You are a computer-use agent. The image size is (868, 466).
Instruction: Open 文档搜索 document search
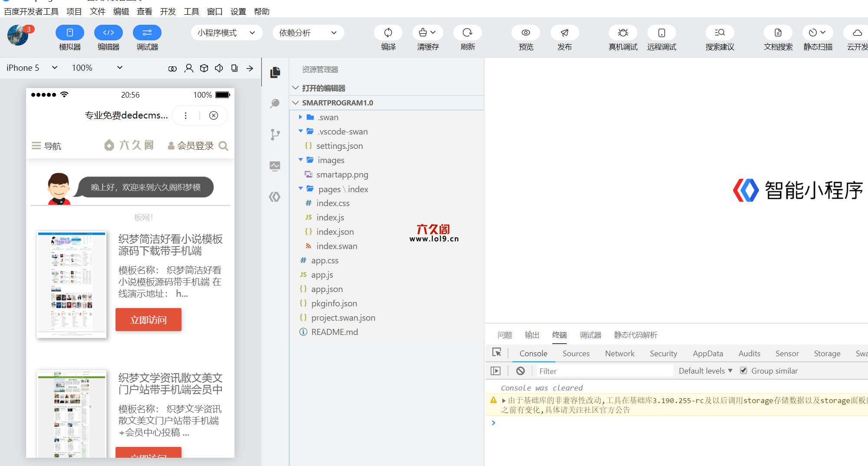[x=778, y=33]
